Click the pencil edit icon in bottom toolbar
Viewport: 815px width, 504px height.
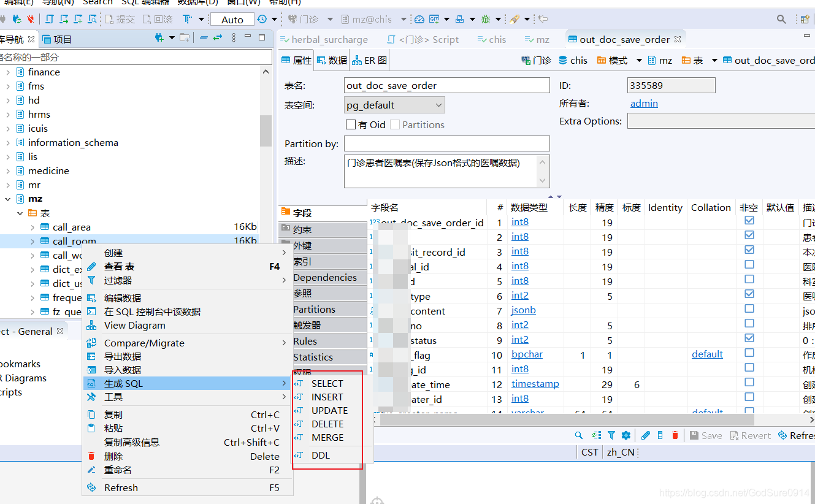click(x=646, y=435)
